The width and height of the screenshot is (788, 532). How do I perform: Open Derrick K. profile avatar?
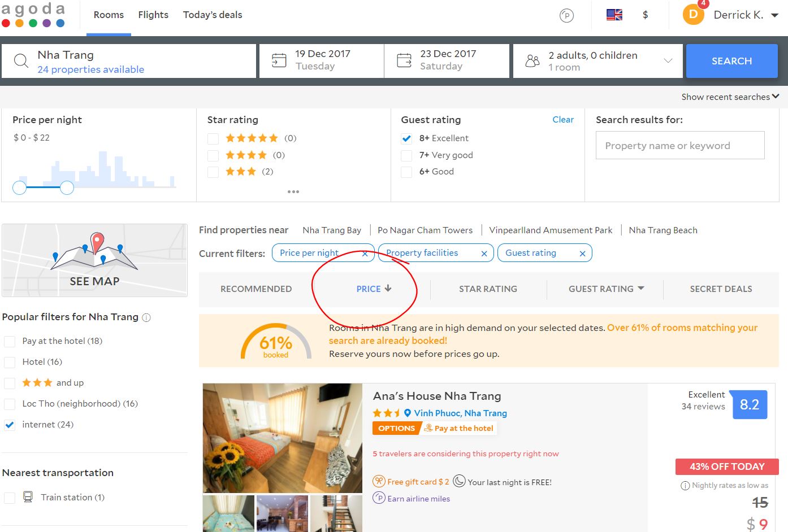[x=693, y=15]
